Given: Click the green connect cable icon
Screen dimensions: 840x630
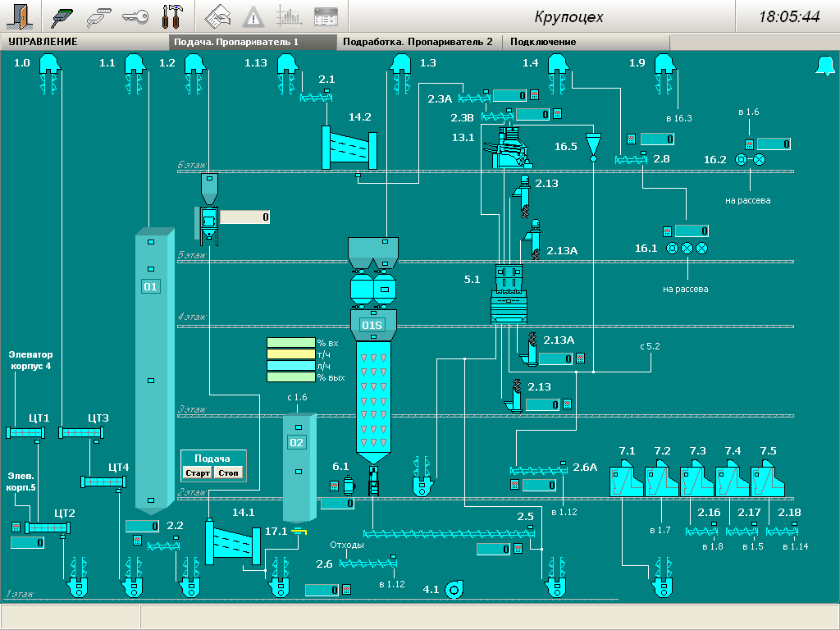Looking at the screenshot, I should pos(65,16).
